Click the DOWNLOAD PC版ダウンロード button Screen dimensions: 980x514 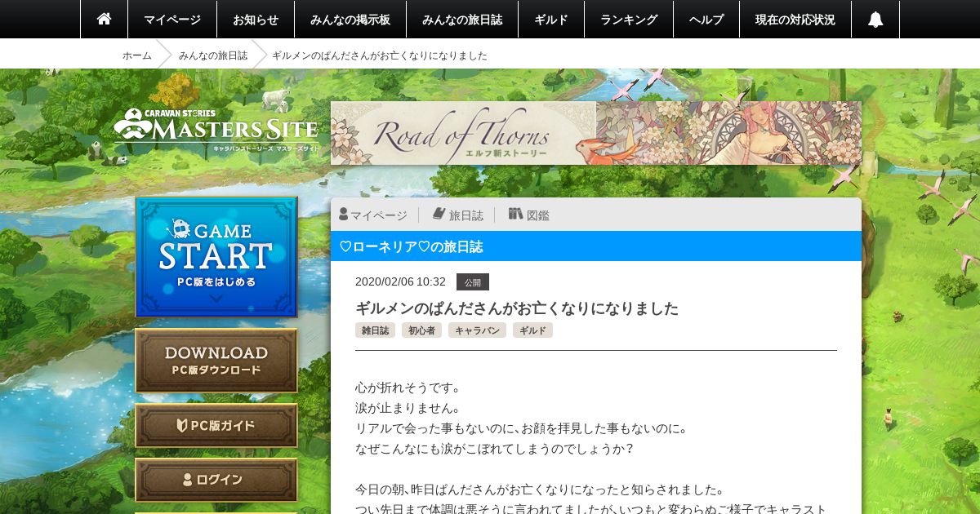(216, 361)
